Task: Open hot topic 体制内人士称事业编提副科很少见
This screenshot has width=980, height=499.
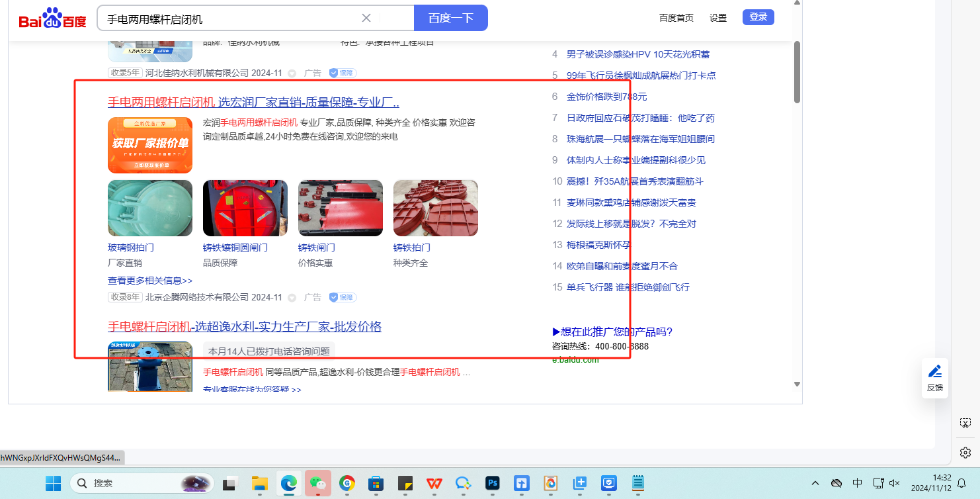Action: click(x=636, y=160)
